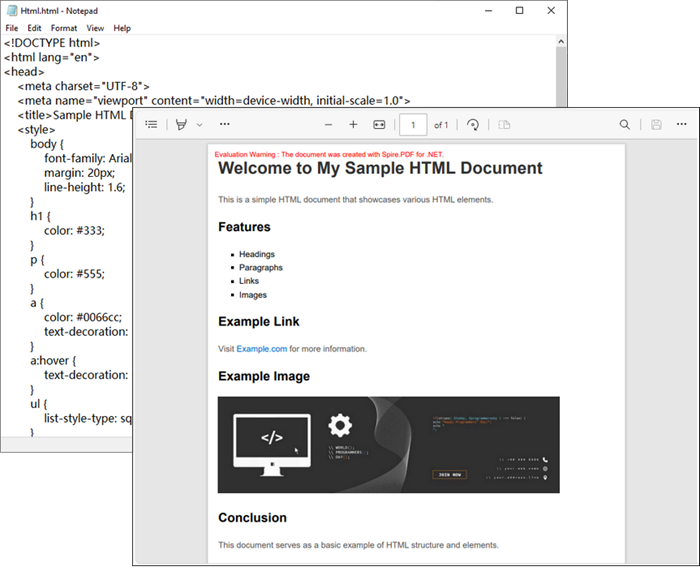700x567 pixels.
Task: Select the highlight draw tool in PDF toolbar
Action: (181, 125)
